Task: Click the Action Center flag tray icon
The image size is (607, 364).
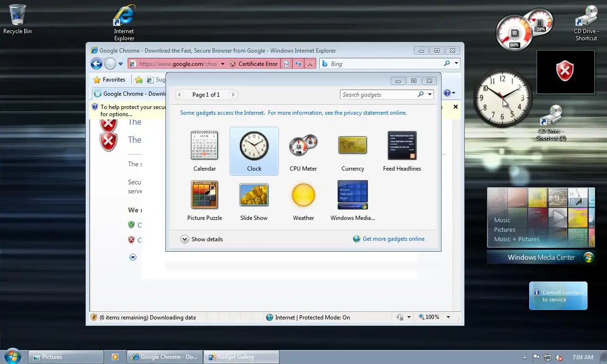Action: point(536,357)
